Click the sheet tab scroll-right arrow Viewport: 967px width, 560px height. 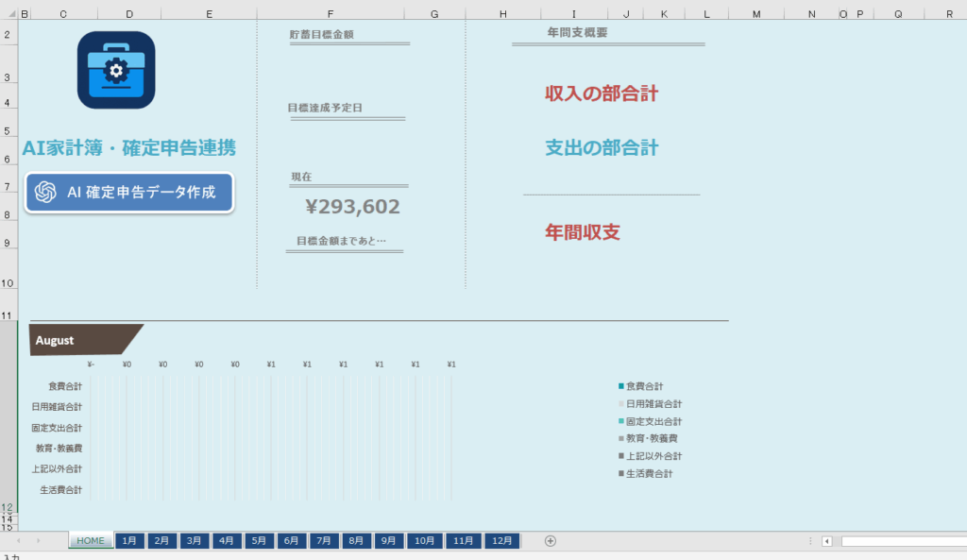39,541
